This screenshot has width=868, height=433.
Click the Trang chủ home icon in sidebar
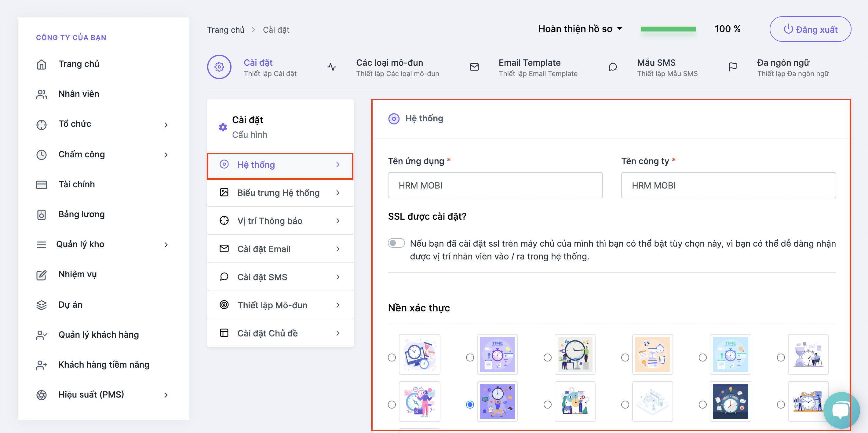(x=42, y=64)
